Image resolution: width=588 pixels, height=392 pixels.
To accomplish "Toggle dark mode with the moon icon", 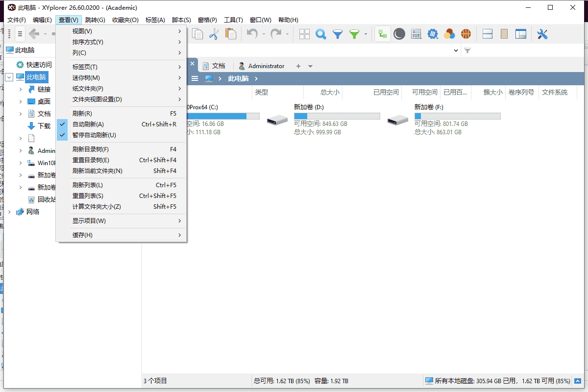I will click(399, 34).
